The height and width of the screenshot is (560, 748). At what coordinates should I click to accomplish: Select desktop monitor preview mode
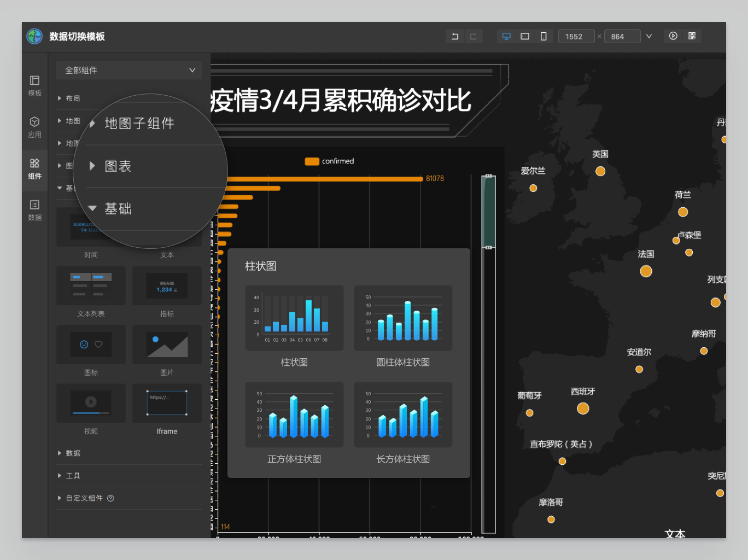click(506, 36)
